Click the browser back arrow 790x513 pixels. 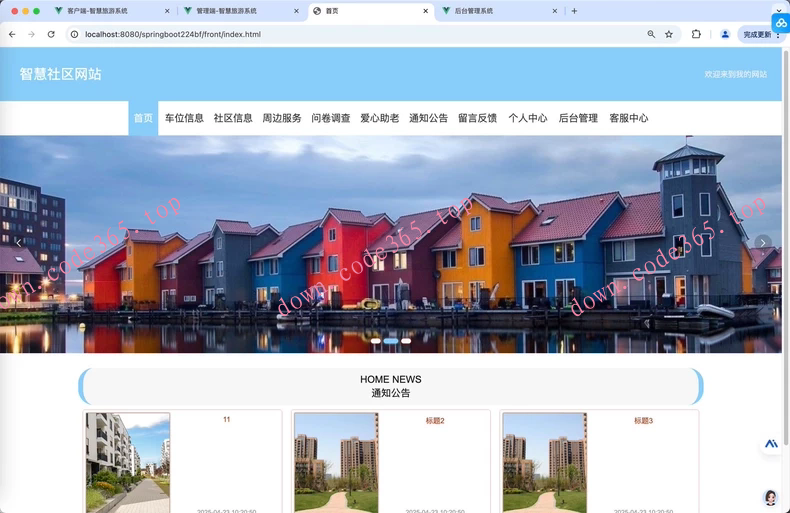tap(12, 34)
